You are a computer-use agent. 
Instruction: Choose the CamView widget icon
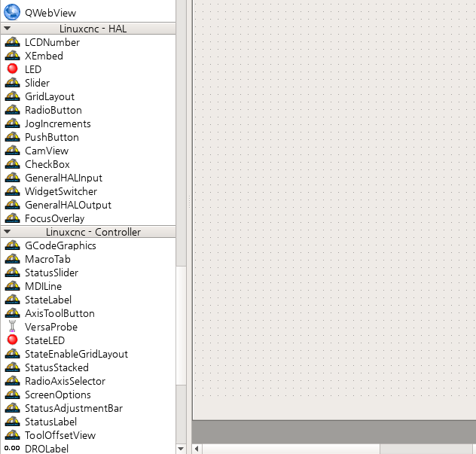click(13, 151)
